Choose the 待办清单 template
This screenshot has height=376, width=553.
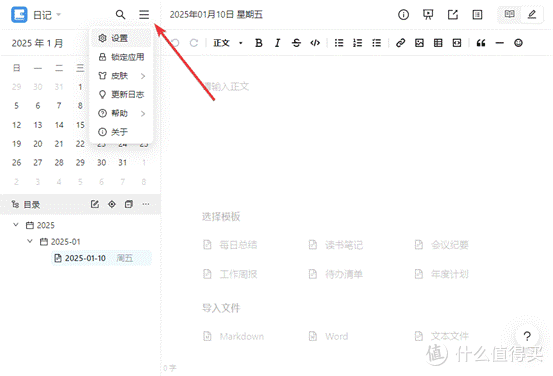point(336,274)
